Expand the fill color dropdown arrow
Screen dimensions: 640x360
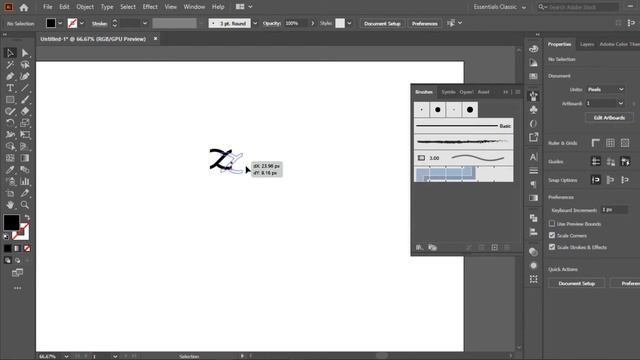pyautogui.click(x=60, y=23)
